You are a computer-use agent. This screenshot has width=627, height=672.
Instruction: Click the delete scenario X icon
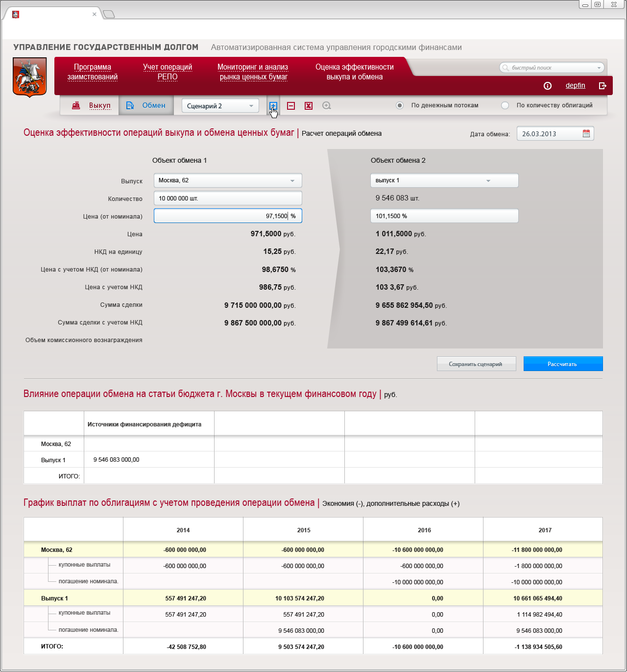(x=309, y=106)
